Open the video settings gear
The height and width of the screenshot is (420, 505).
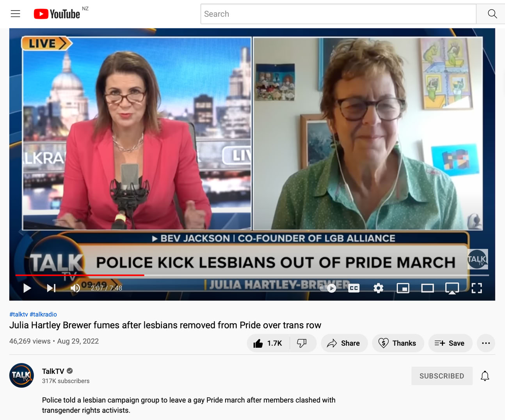378,288
